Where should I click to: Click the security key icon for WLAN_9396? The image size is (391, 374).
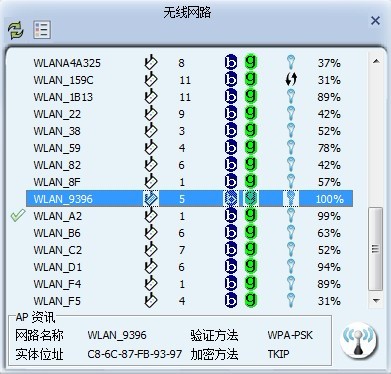pos(291,199)
